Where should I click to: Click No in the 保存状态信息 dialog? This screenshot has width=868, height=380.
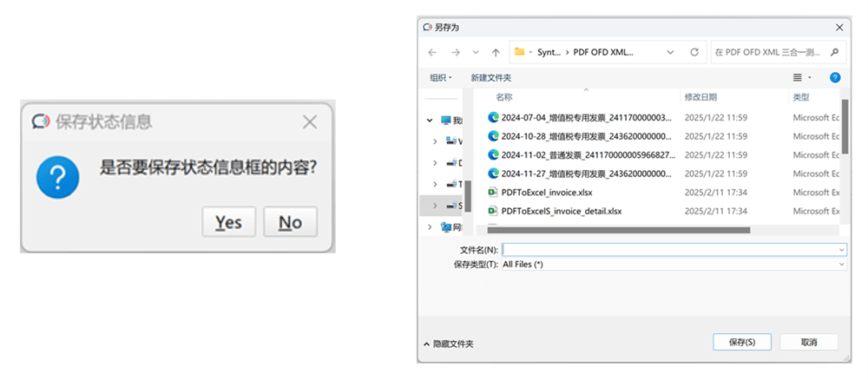coord(290,222)
